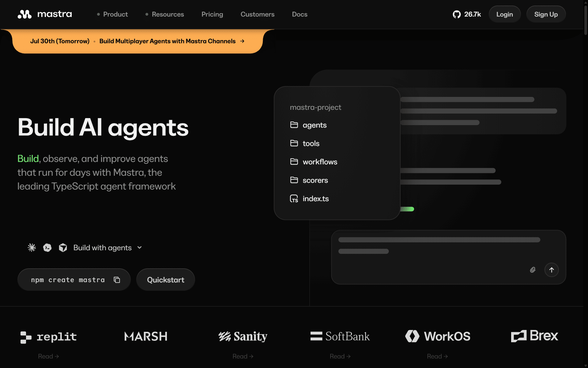Read the SoftBank customer story
Image resolution: width=588 pixels, height=368 pixels.
pyautogui.click(x=340, y=356)
